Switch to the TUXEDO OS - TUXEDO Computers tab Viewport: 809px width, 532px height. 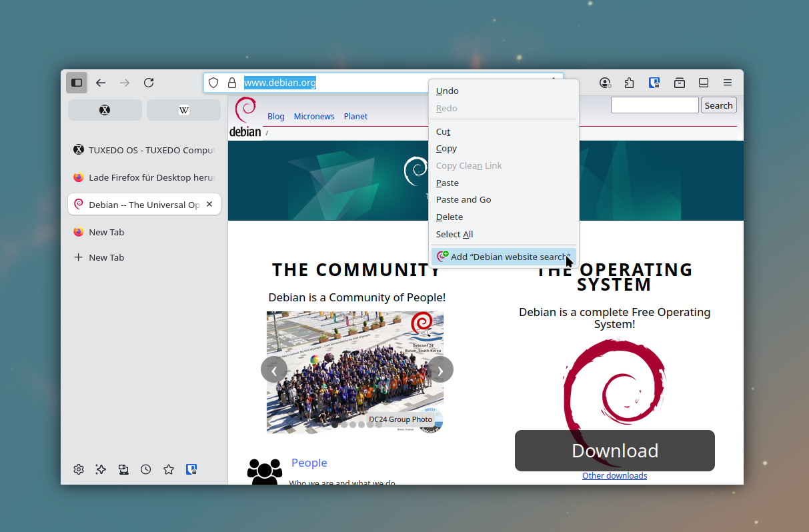coord(144,150)
